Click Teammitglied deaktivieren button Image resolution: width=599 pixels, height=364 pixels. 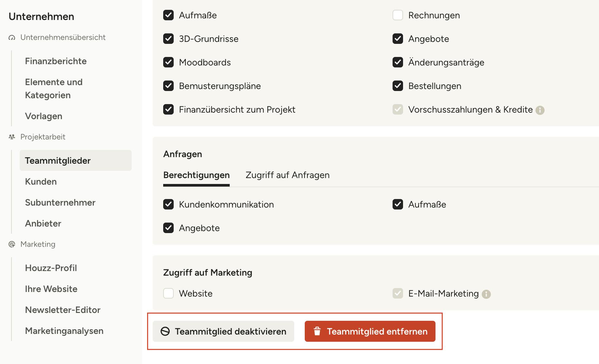223,331
